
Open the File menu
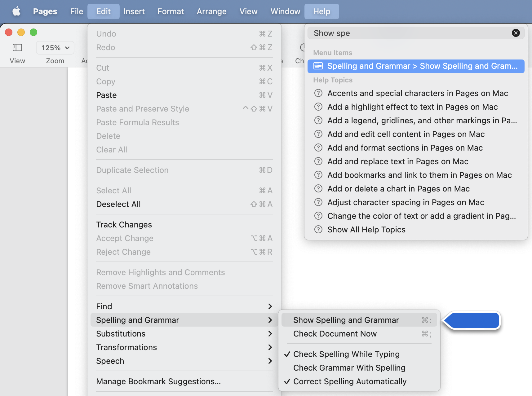77,11
